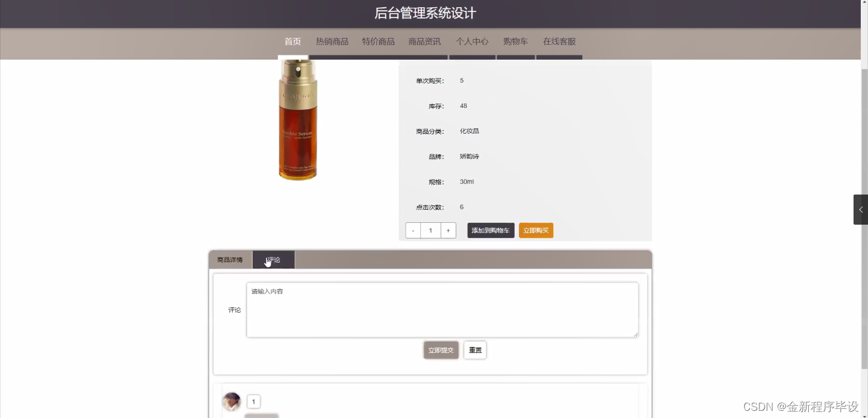Select the 首页 home menu item

point(292,41)
